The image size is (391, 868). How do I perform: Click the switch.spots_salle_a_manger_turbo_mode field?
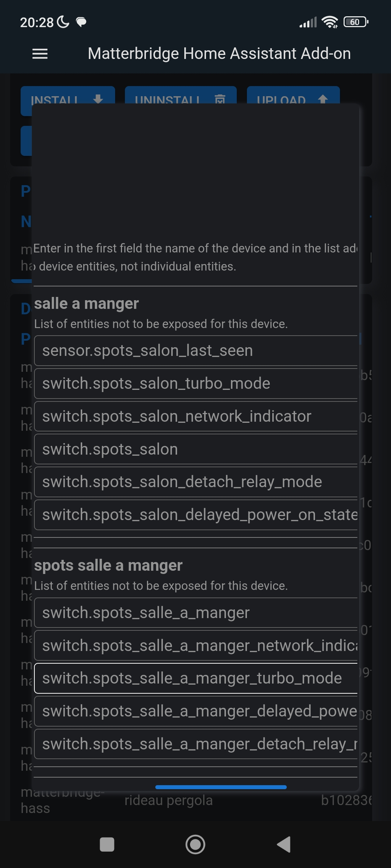tap(195, 678)
